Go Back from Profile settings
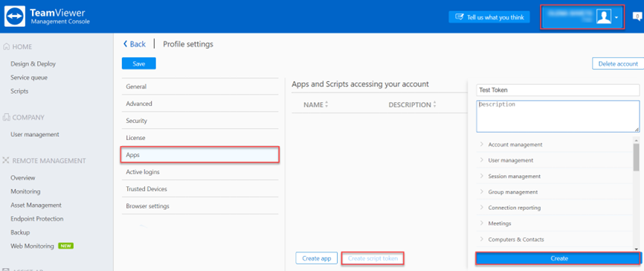The height and width of the screenshot is (271, 644). [x=135, y=44]
